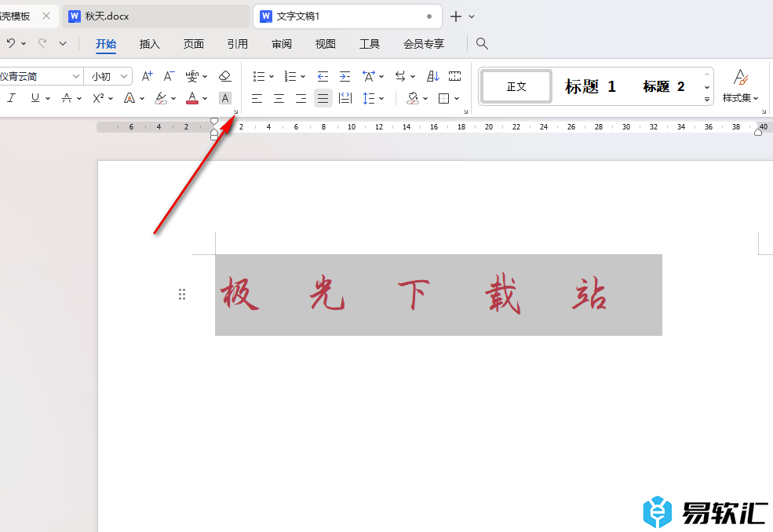Click the text effects A icon
773x532 pixels.
[x=129, y=98]
